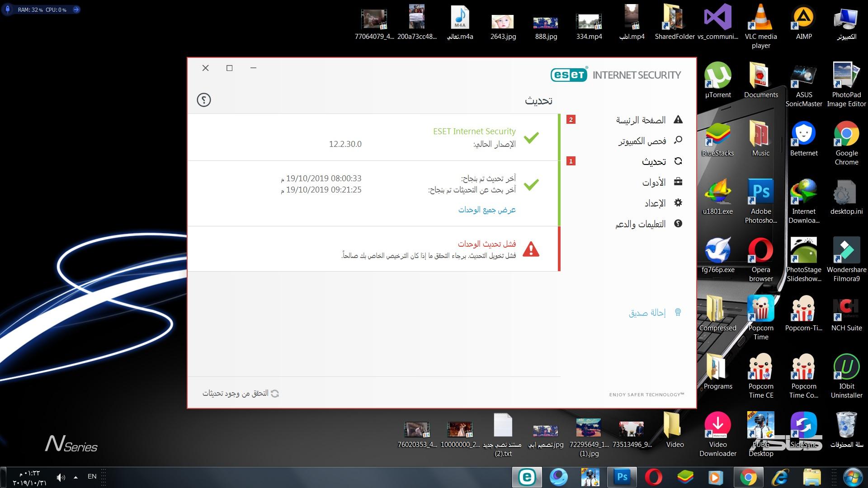Click the EN language indicator in taskbar

(92, 476)
